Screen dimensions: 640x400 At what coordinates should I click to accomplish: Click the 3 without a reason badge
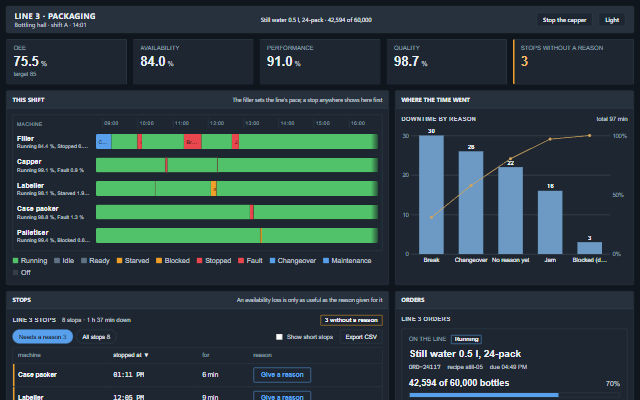[x=351, y=320]
